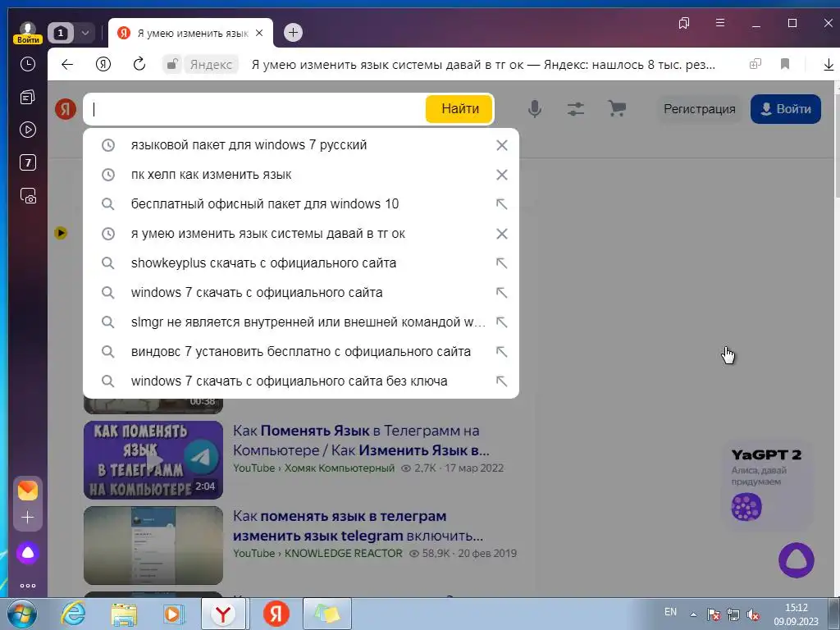
Task: Insert 'slmgr' suggestion via arrow icon
Action: click(x=501, y=322)
